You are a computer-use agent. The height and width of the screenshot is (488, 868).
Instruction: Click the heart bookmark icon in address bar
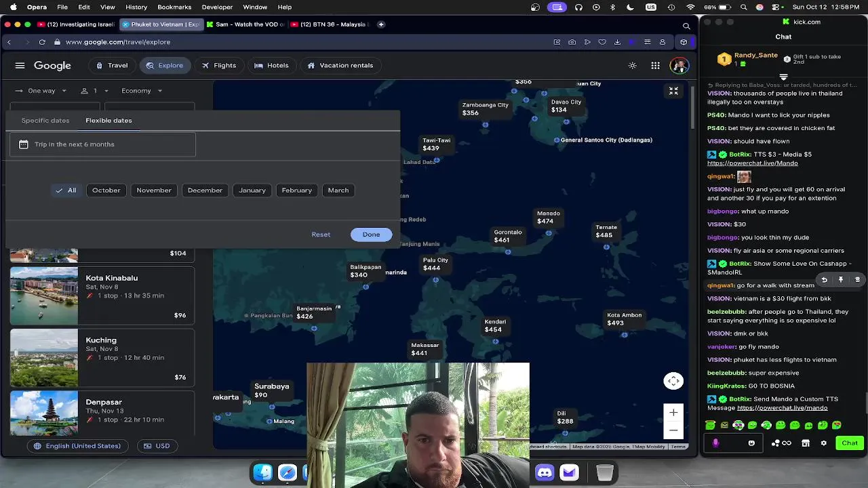(602, 42)
